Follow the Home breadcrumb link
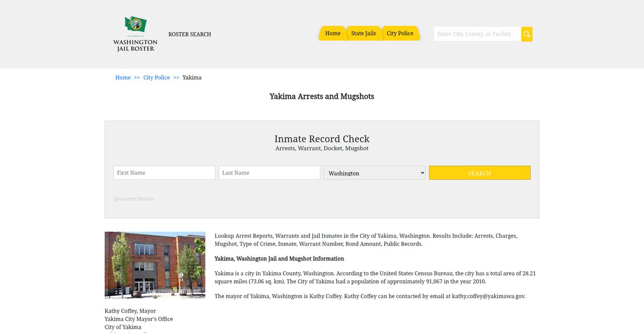 point(123,78)
